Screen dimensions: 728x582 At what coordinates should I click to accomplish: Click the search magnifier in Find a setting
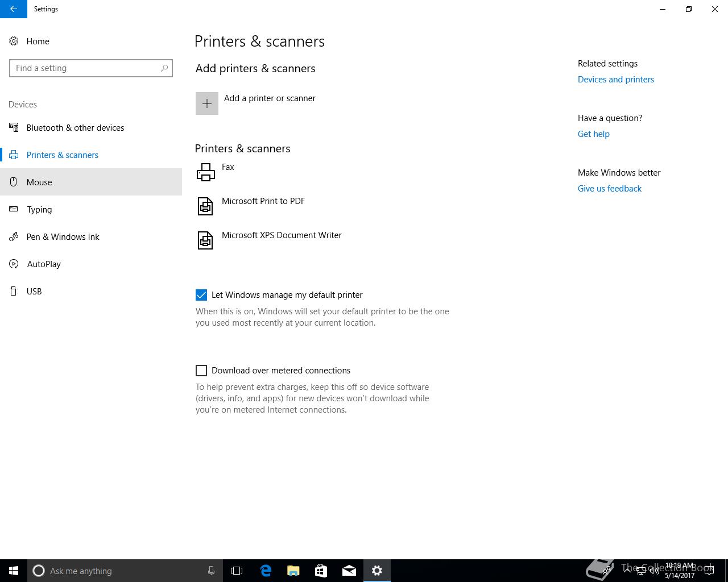point(164,68)
